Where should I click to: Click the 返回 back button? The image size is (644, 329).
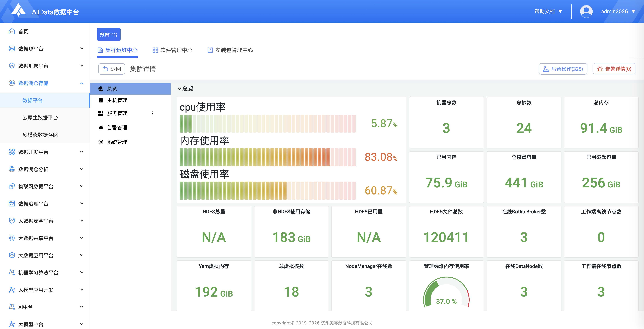pyautogui.click(x=112, y=69)
